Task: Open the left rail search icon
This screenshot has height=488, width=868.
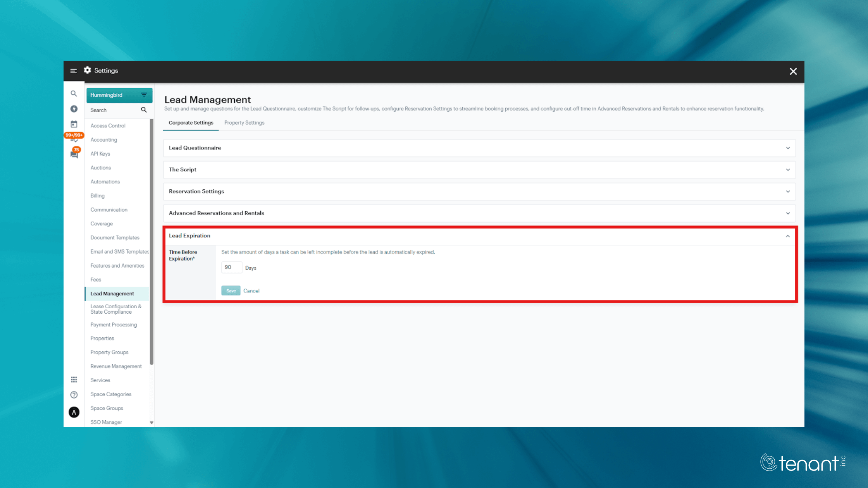Action: click(74, 94)
